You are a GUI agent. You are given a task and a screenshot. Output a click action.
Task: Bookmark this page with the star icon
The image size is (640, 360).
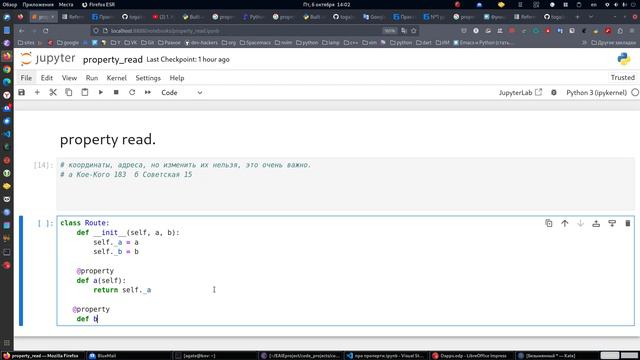click(413, 31)
